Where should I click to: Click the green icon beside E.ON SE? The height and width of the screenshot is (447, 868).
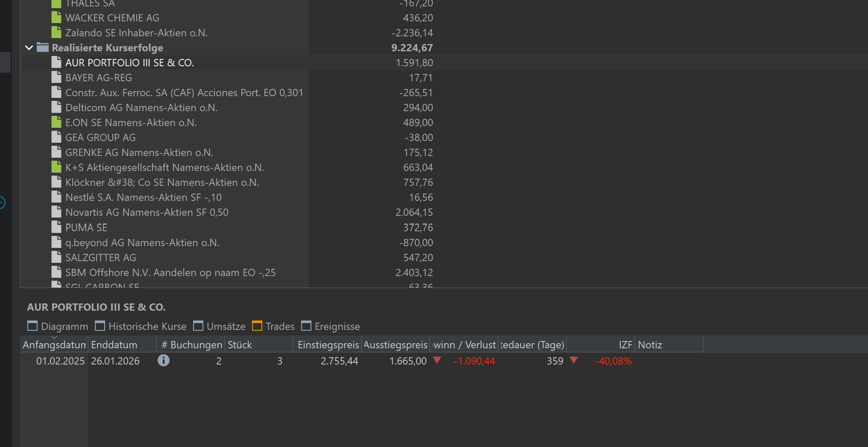(56, 122)
